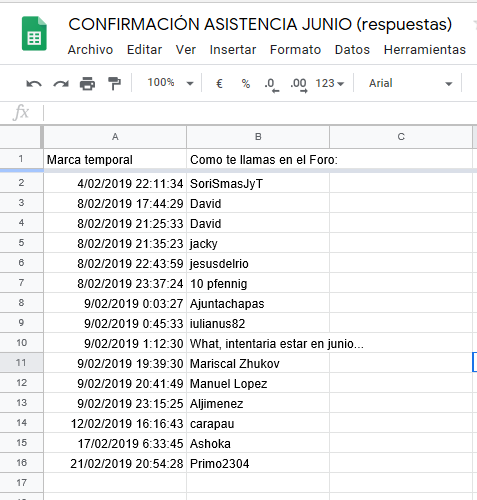Click the Redo arrow icon
Image resolution: width=477 pixels, height=500 pixels.
pos(61,84)
